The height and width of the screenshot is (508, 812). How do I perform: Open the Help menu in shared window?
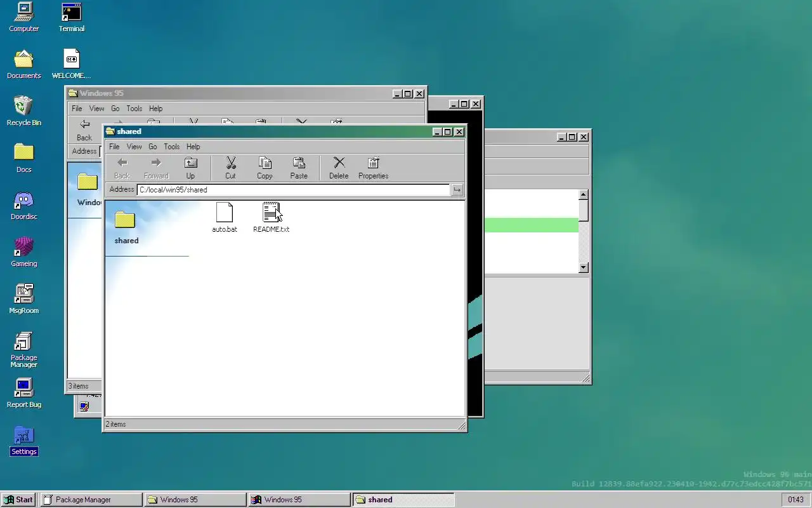[193, 147]
